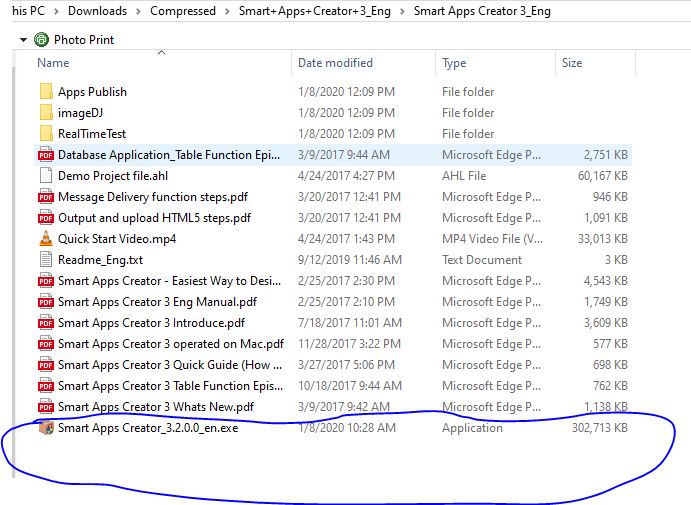The width and height of the screenshot is (691, 505).
Task: Select Smart Apps Creator 3 operated on Mac.pdf name
Action: [x=171, y=344]
